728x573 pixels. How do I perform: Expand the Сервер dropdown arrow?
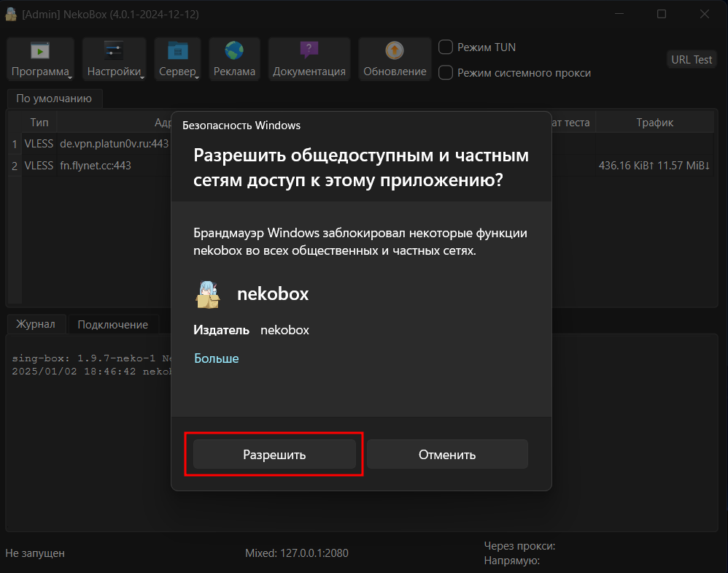[198, 75]
